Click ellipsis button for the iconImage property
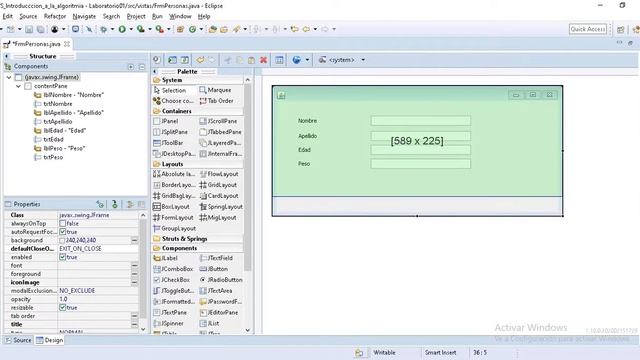 click(134, 282)
